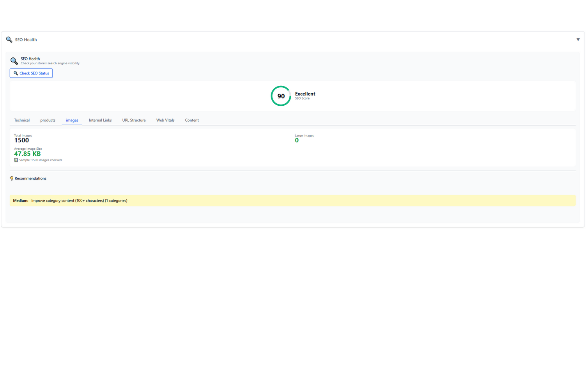The height and width of the screenshot is (390, 588).
Task: Click the circular 90 score gauge
Action: (281, 96)
